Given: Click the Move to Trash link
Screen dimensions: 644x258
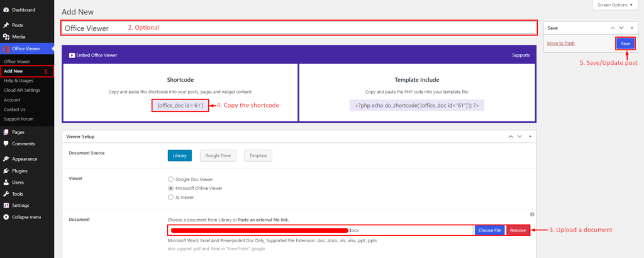Looking at the screenshot, I should pos(560,43).
